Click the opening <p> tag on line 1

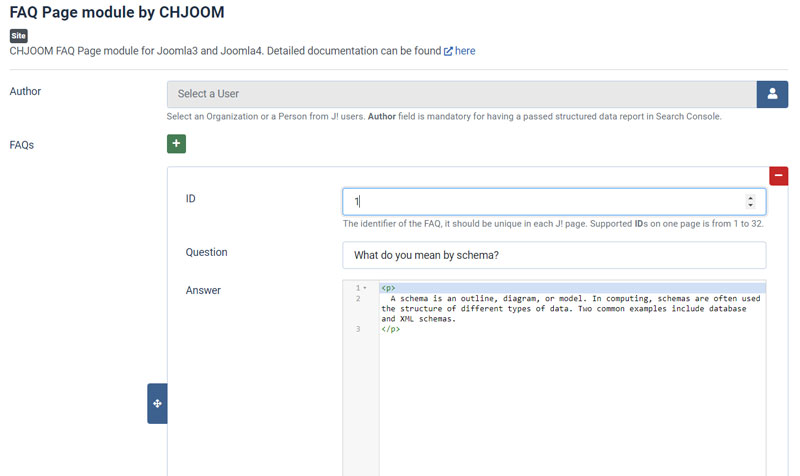coord(388,288)
